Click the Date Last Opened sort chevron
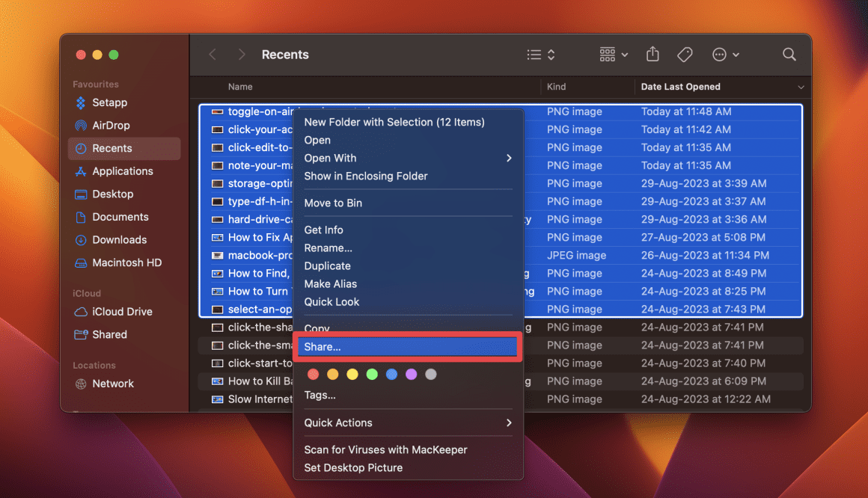 [x=801, y=87]
